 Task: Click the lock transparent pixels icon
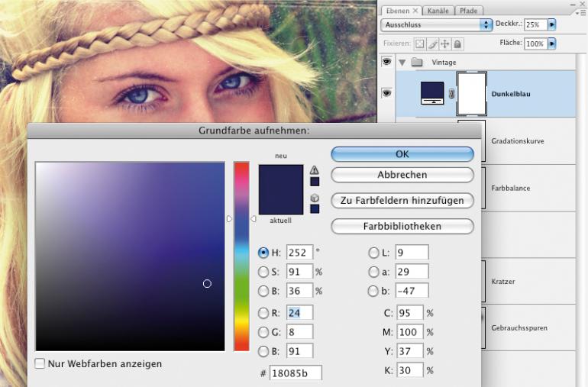tap(420, 44)
